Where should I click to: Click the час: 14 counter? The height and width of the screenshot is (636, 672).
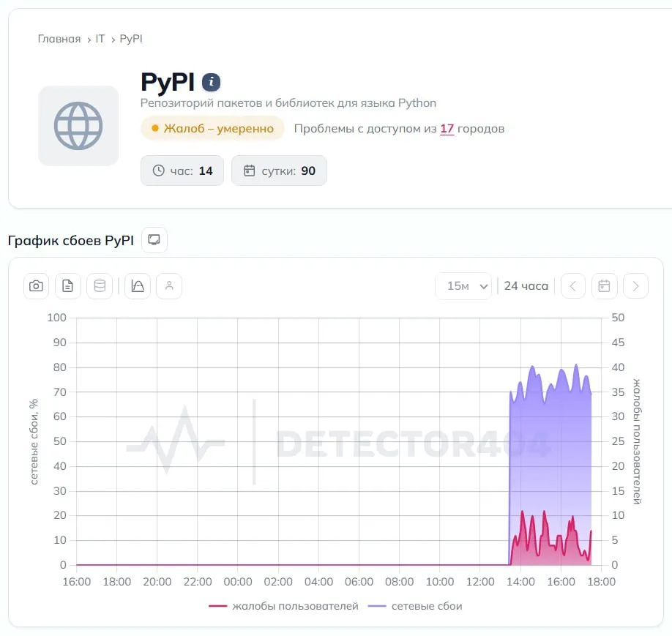point(182,171)
